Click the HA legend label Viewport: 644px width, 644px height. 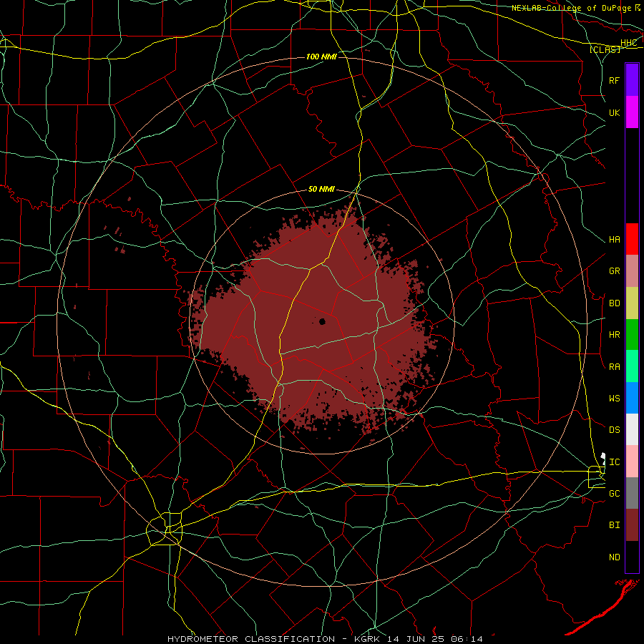615,240
